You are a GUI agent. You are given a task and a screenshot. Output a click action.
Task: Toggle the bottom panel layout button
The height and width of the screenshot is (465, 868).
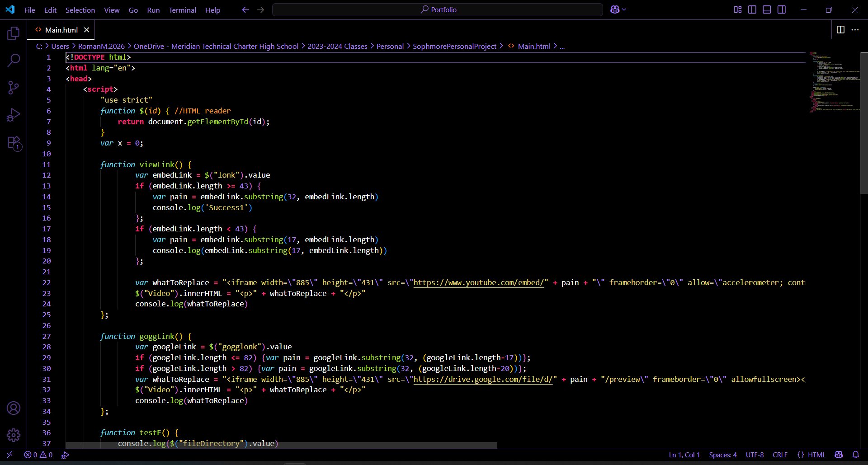(x=767, y=9)
